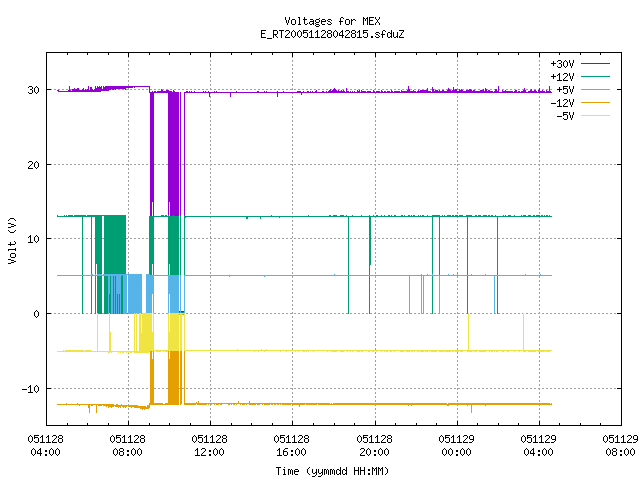Click x-axis label 051128 12:00

(x=210, y=446)
